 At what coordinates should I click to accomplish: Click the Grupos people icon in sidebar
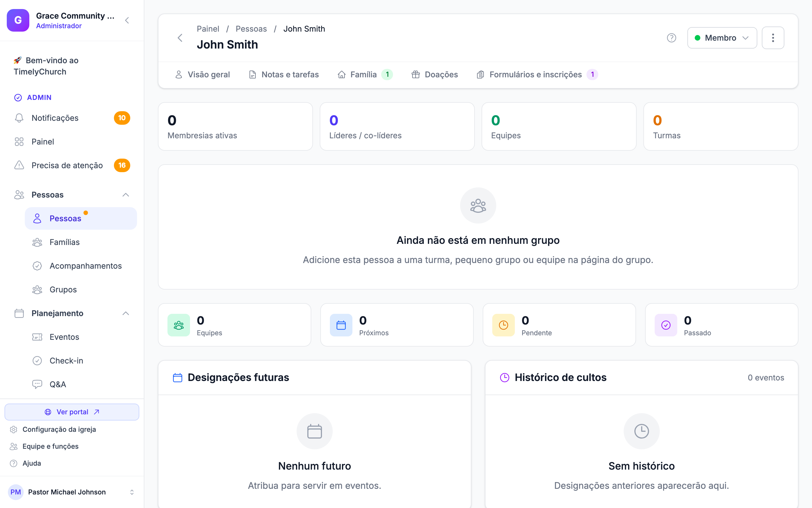37,290
